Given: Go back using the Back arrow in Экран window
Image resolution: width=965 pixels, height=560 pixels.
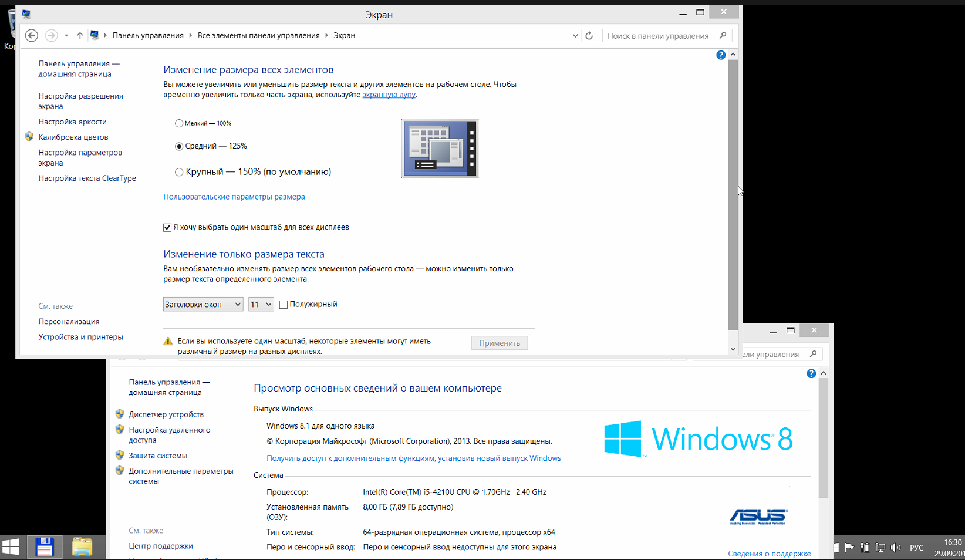Looking at the screenshot, I should [x=32, y=36].
